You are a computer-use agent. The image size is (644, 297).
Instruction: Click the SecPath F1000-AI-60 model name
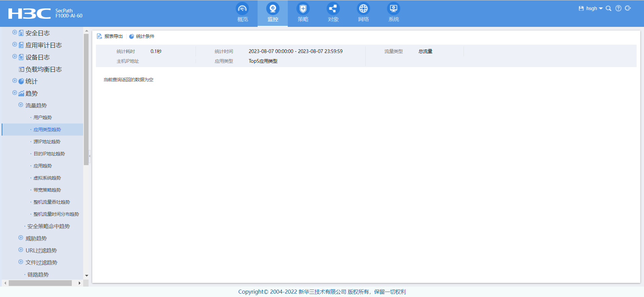tap(69, 13)
